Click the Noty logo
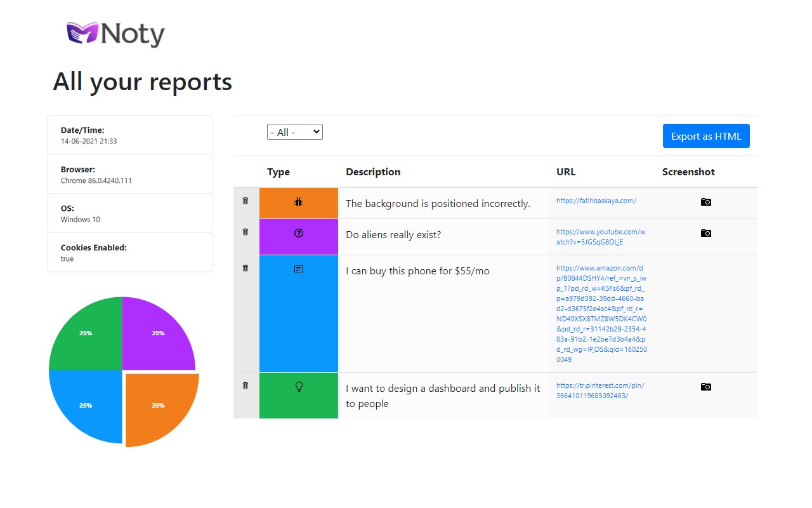 coord(116,34)
